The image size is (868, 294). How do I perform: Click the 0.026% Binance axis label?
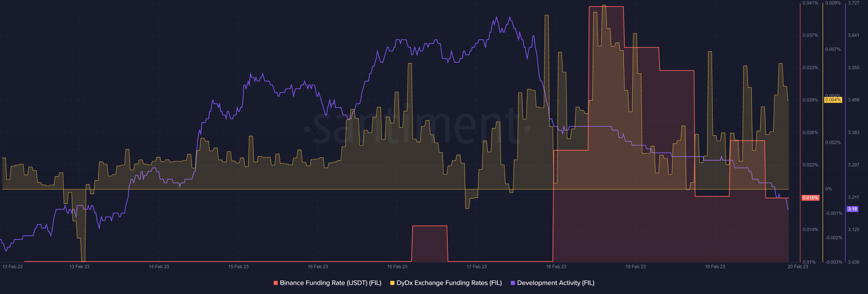point(810,133)
